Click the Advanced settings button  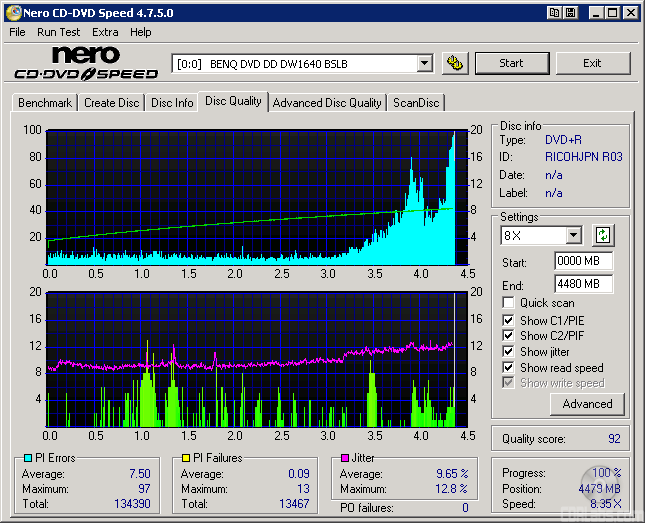tap(587, 404)
